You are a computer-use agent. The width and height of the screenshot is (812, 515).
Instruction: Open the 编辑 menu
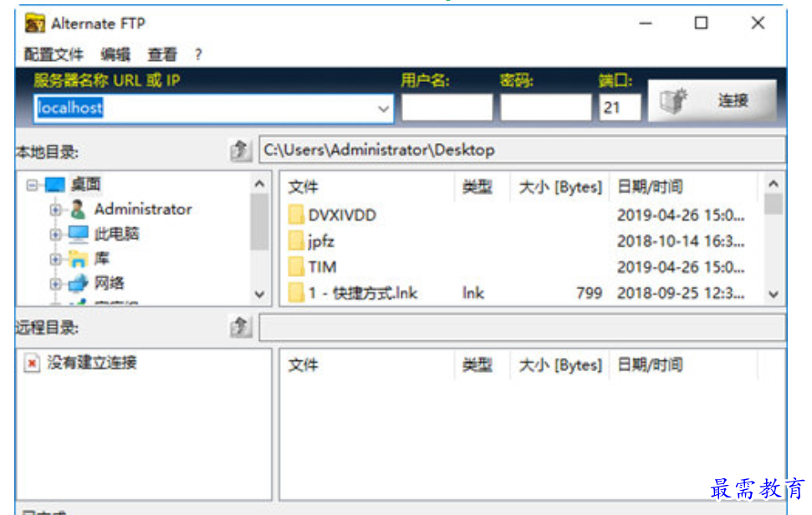click(x=115, y=54)
